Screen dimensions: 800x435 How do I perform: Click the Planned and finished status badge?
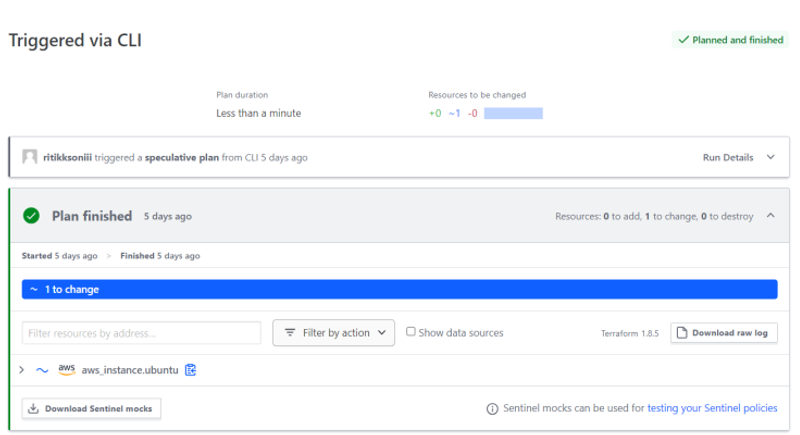tap(731, 40)
